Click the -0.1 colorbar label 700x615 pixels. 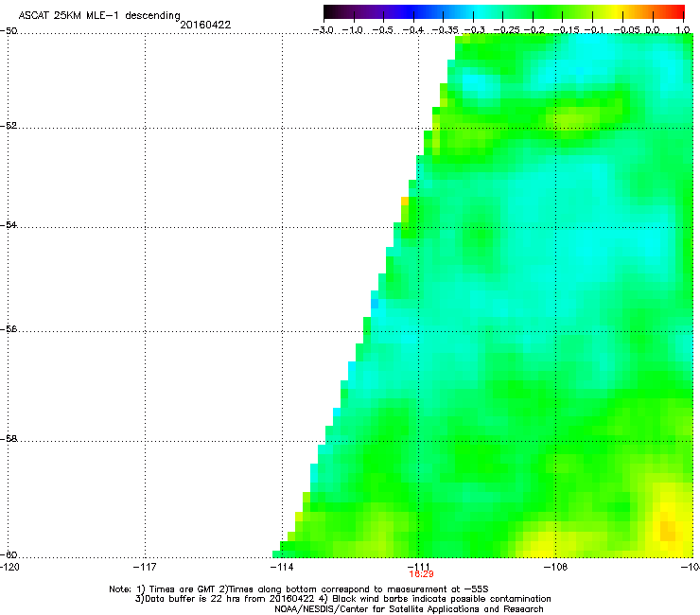(x=594, y=30)
